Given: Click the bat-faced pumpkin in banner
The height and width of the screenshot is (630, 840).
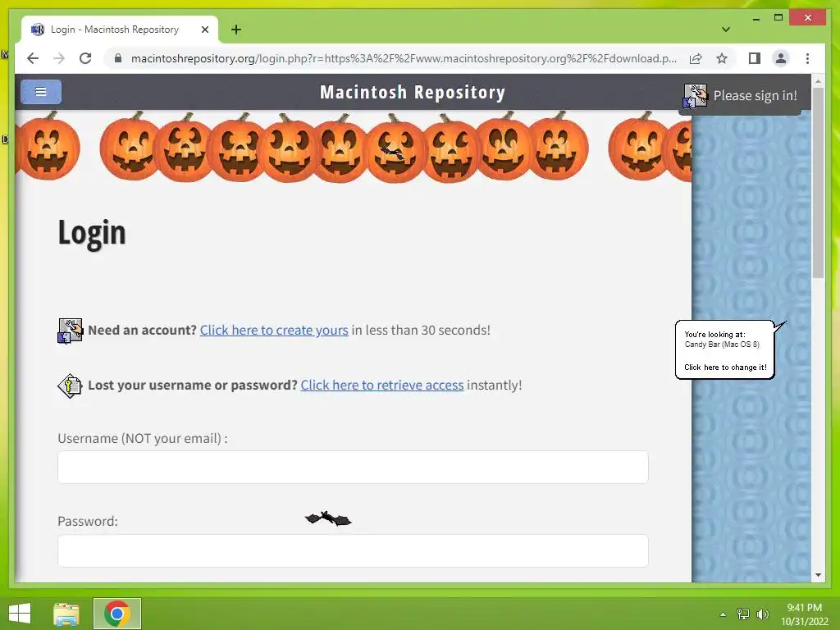Looking at the screenshot, I should pyautogui.click(x=395, y=149).
